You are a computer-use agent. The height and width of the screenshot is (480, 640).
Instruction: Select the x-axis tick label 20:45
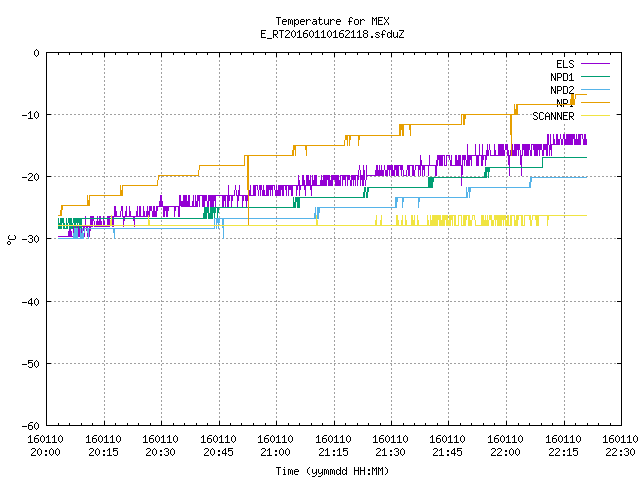(x=218, y=452)
